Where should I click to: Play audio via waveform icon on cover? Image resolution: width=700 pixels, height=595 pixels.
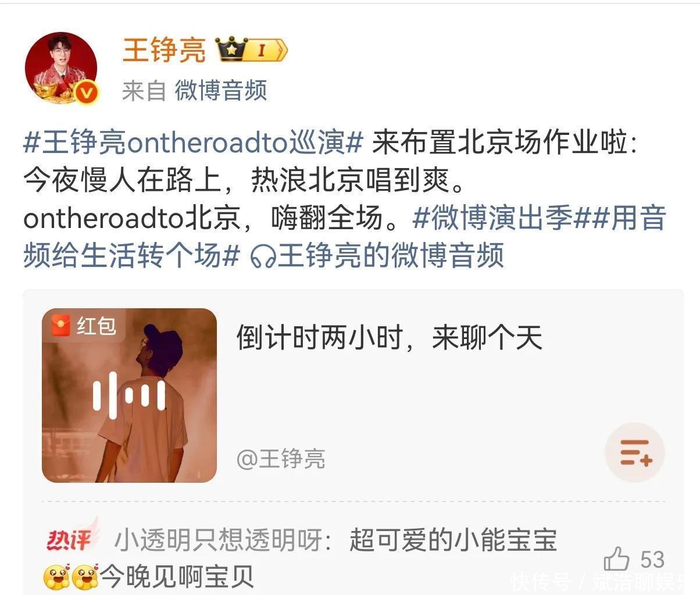pyautogui.click(x=129, y=396)
